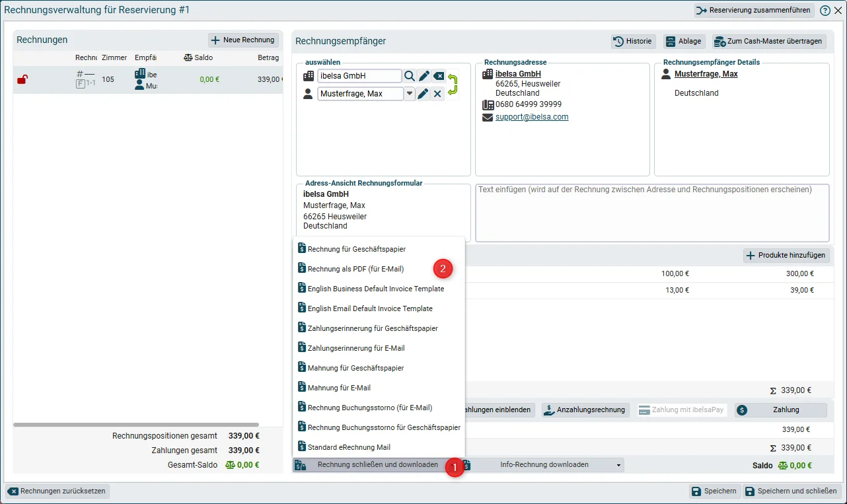The width and height of the screenshot is (847, 504).
Task: Open the Ablage button
Action: [684, 41]
